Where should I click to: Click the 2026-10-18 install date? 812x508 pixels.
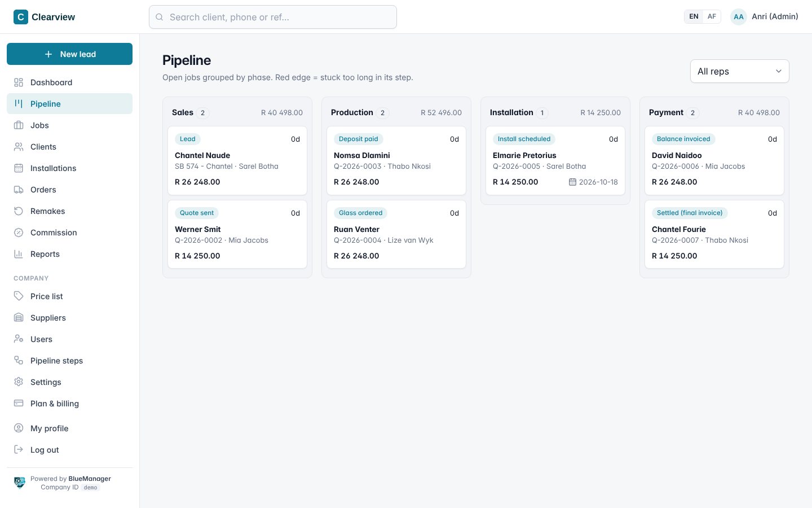[593, 182]
